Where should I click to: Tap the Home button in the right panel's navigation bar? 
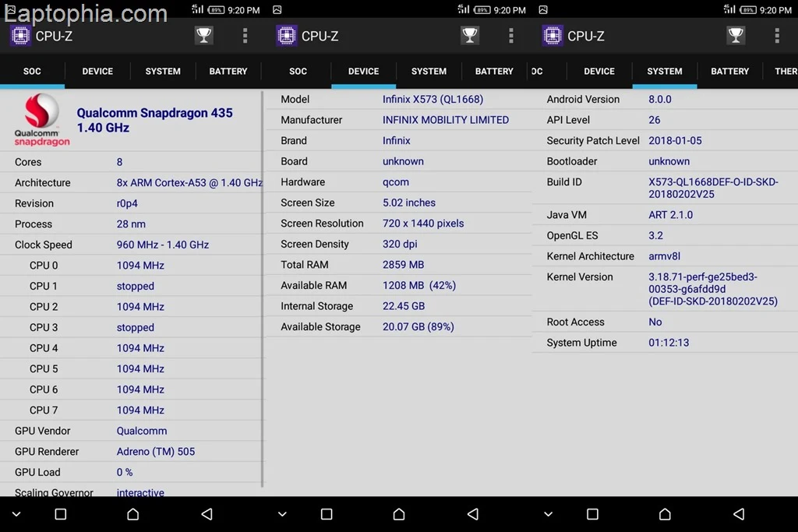click(665, 514)
